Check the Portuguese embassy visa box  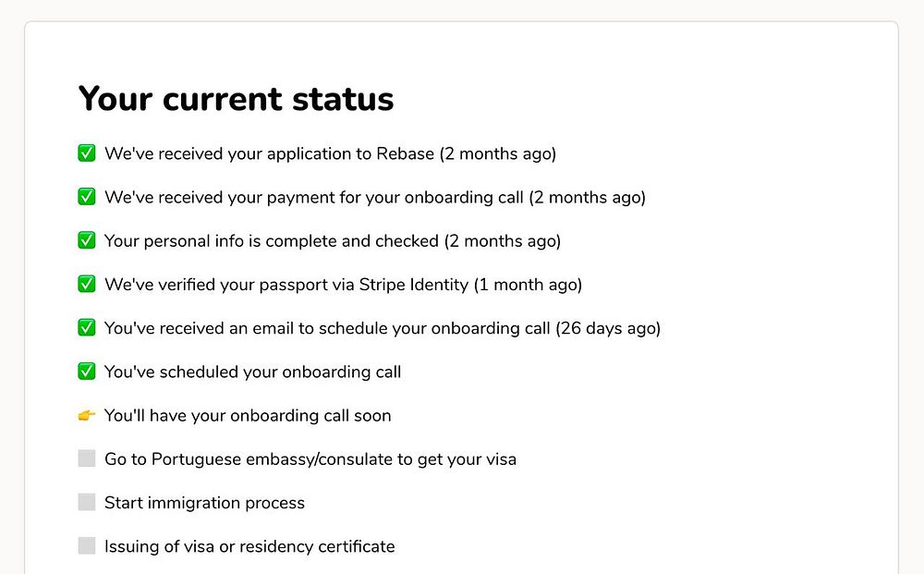(x=87, y=458)
